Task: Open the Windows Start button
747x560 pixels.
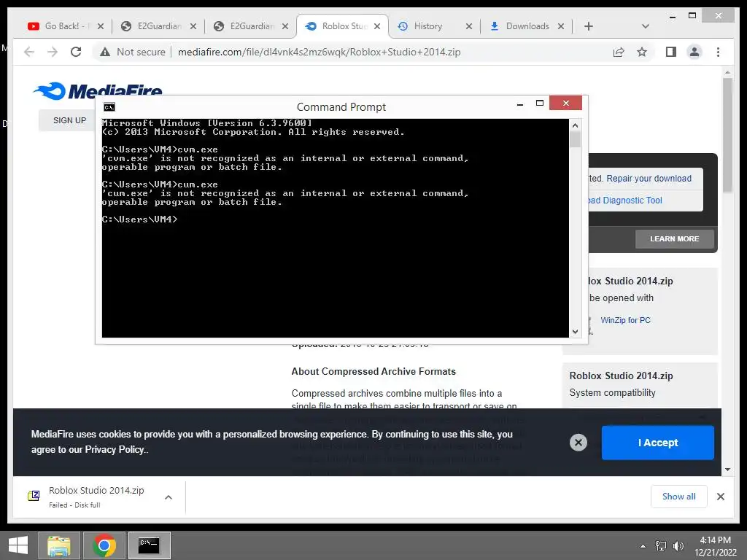Action: click(x=18, y=545)
